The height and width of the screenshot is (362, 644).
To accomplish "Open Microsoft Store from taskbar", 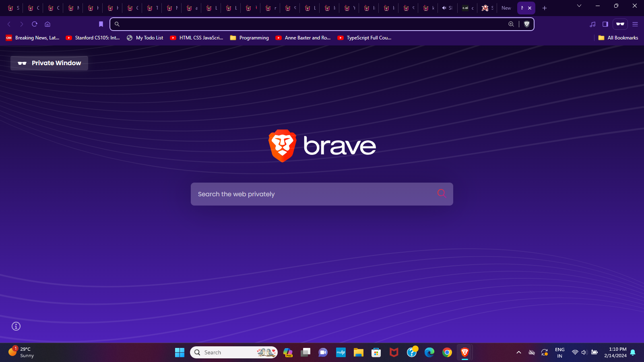I will tap(376, 352).
